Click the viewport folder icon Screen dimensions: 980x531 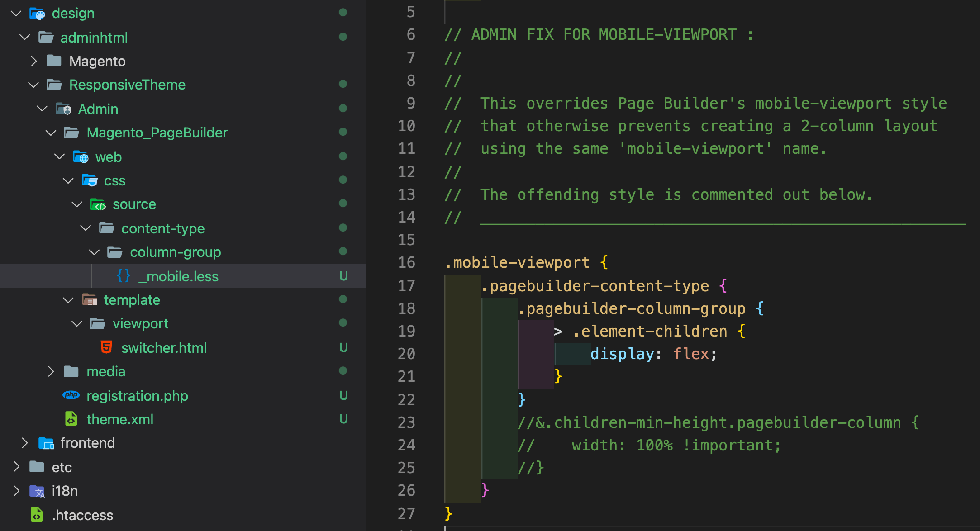coord(98,323)
